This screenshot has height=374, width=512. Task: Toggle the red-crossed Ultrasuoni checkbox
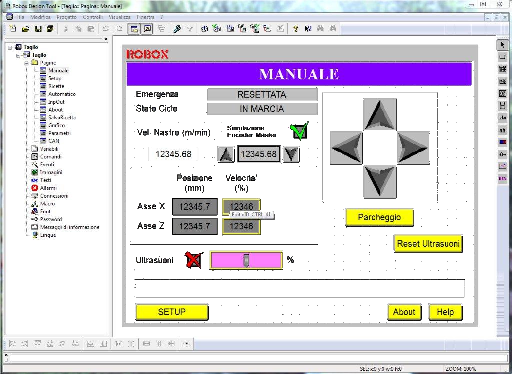pos(194,260)
